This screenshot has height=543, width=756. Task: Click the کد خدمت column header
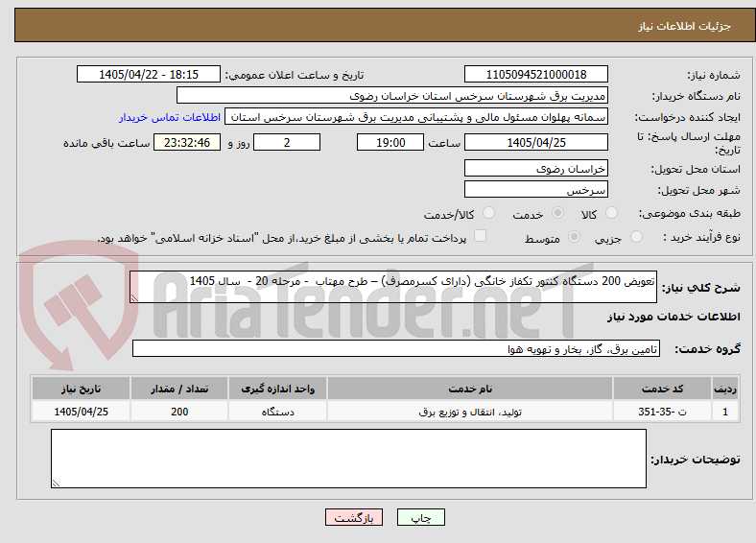pyautogui.click(x=663, y=389)
